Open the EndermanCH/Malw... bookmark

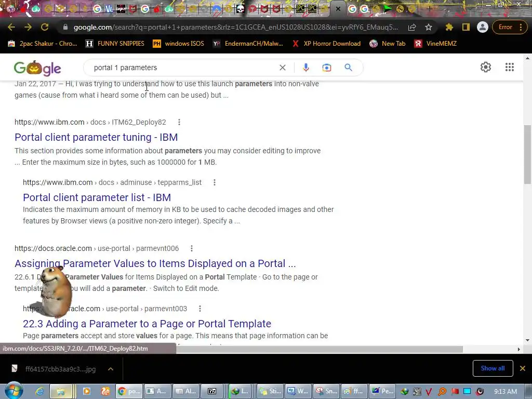(x=248, y=44)
